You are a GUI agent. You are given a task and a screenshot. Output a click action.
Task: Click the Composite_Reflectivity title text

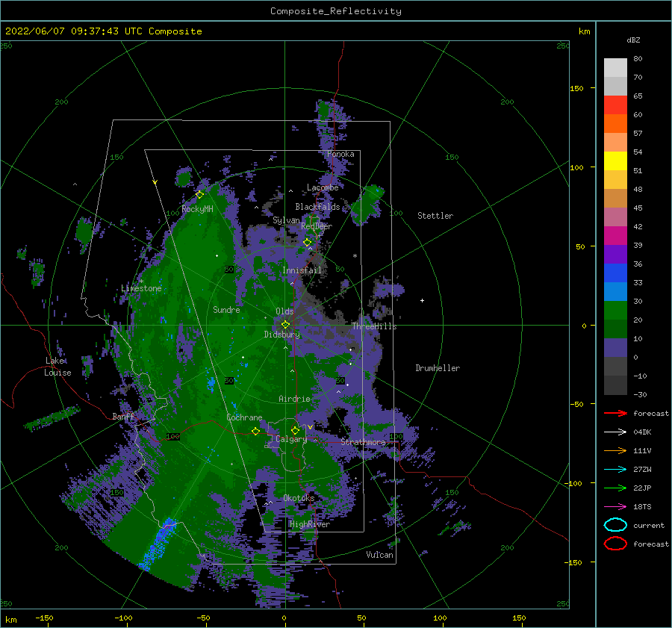point(335,11)
